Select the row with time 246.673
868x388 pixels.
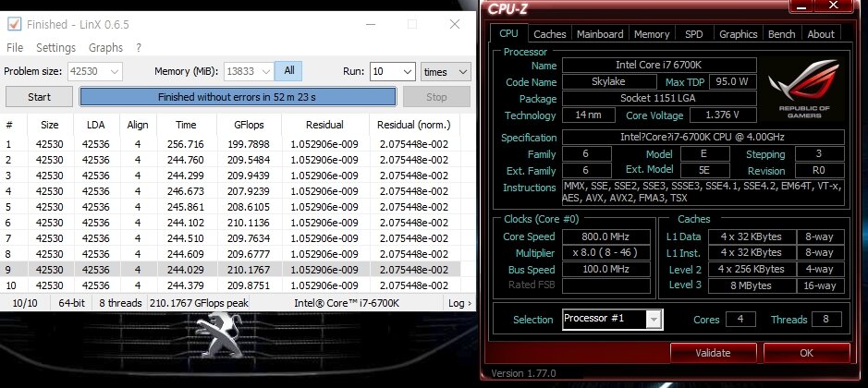(230, 191)
